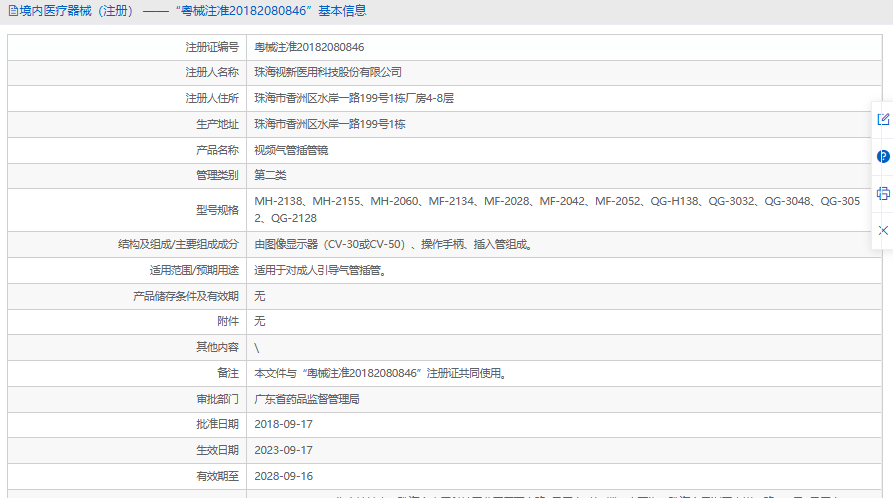Click the intended use text 适用于对成人引导气管插管
The image size is (893, 498).
[321, 271]
